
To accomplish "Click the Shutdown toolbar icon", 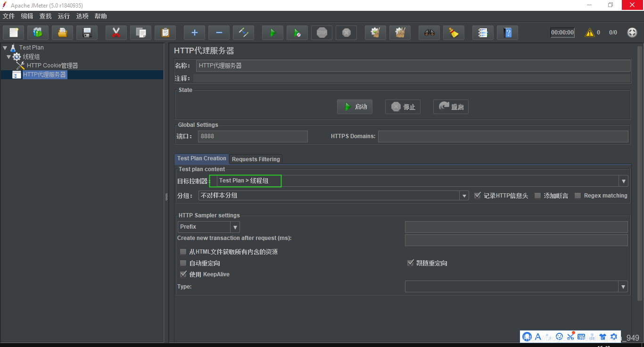I will coord(346,33).
